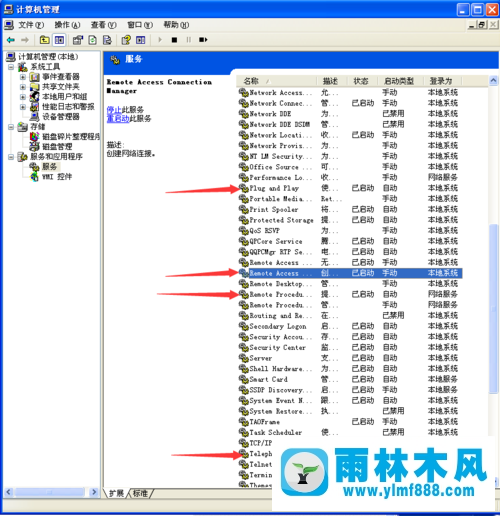Click the Task Scheduler service icon
The width and height of the screenshot is (500, 516).
click(x=243, y=432)
